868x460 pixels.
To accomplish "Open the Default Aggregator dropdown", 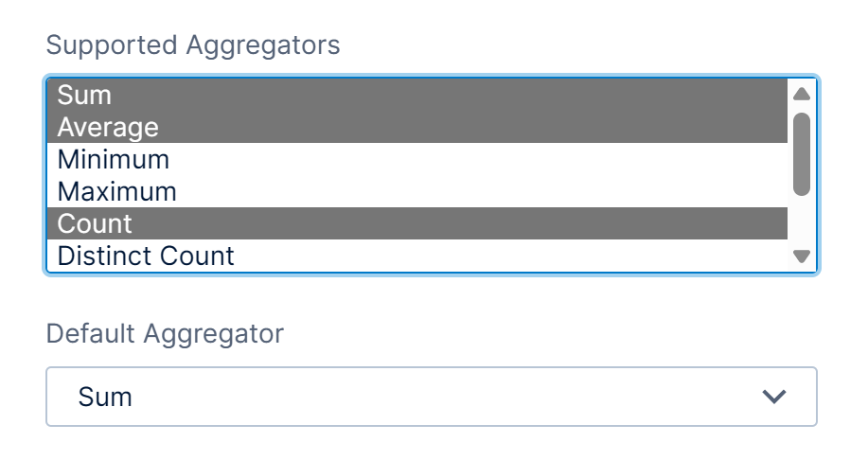I will (x=432, y=397).
